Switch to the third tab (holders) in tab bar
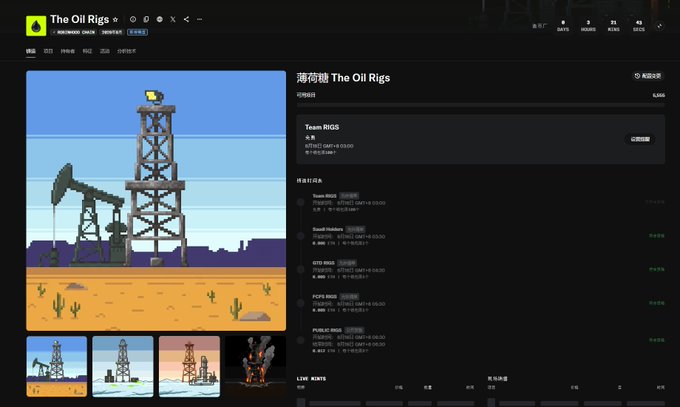680x407 pixels. click(x=68, y=51)
